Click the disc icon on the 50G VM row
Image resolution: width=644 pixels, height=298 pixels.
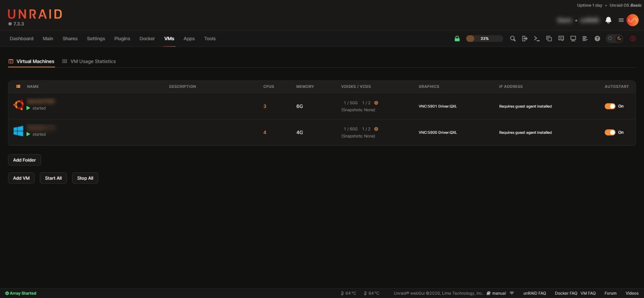(376, 103)
